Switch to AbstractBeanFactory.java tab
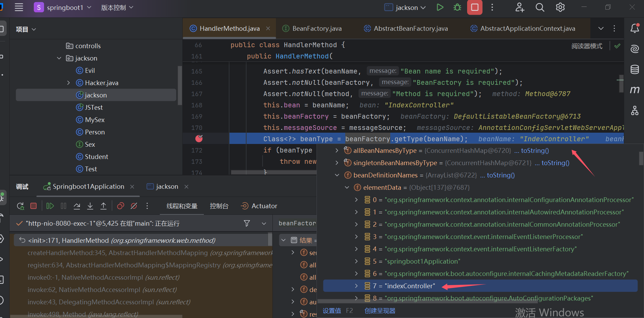Screen dimensions: 644x318 (406, 28)
